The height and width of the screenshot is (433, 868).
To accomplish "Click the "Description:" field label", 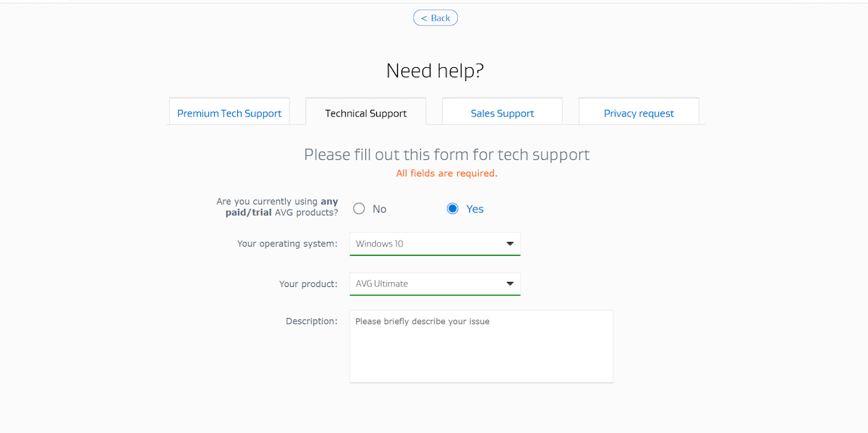I will tap(312, 321).
